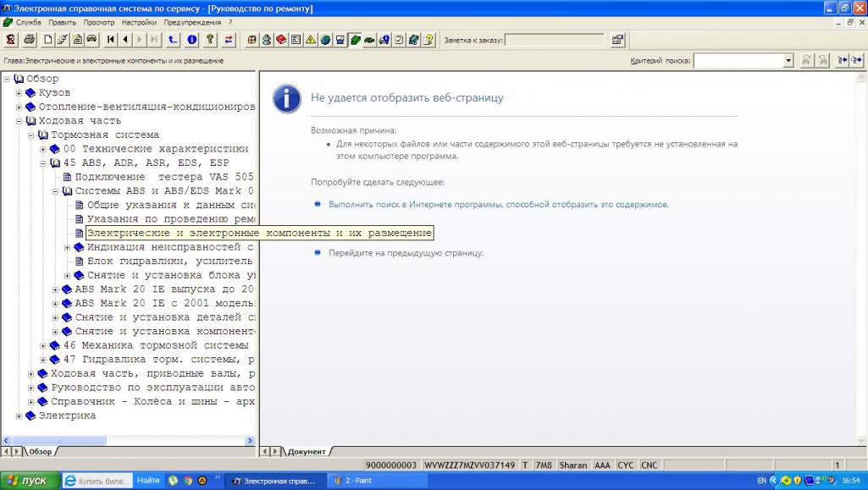The height and width of the screenshot is (490, 868).
Task: Click the globe icon in the toolbar
Action: (x=325, y=40)
